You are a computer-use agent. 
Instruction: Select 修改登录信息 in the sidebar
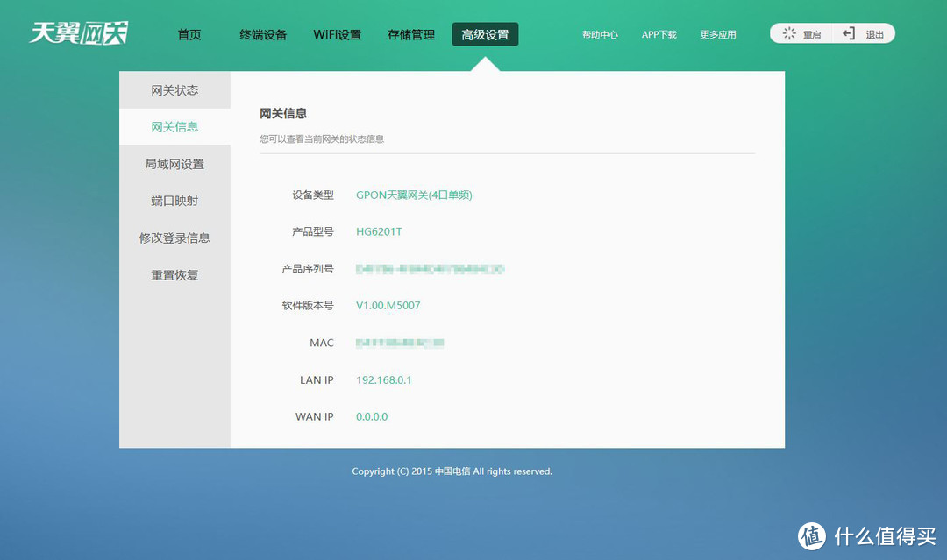[x=174, y=237]
